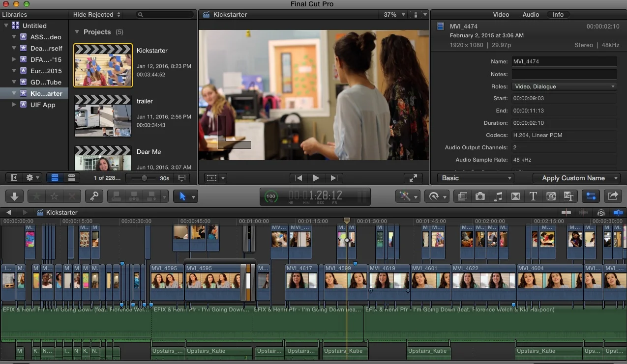Viewport: 627px width, 364px height.
Task: Toggle timeline skimming button
Action: pos(567,213)
